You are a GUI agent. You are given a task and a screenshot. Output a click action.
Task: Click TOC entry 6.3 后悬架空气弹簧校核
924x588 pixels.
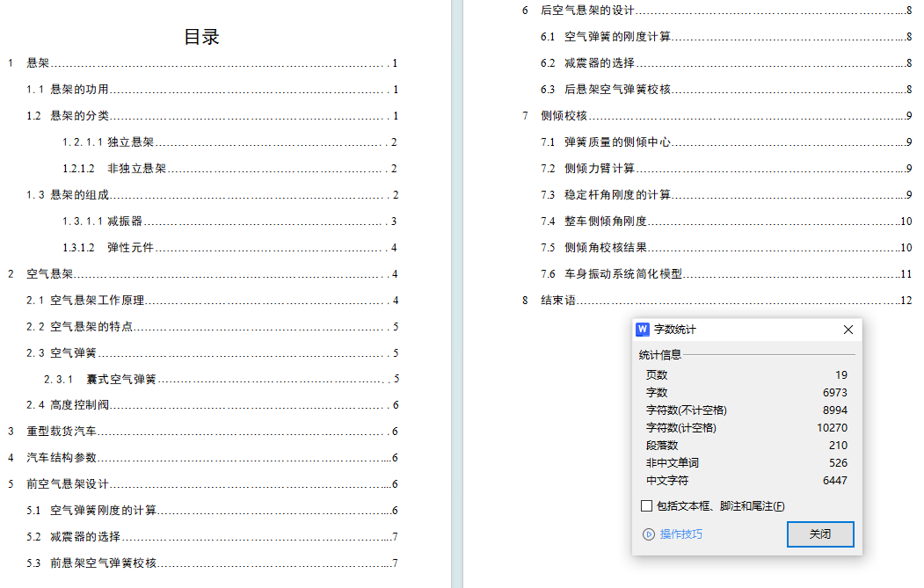click(x=726, y=90)
